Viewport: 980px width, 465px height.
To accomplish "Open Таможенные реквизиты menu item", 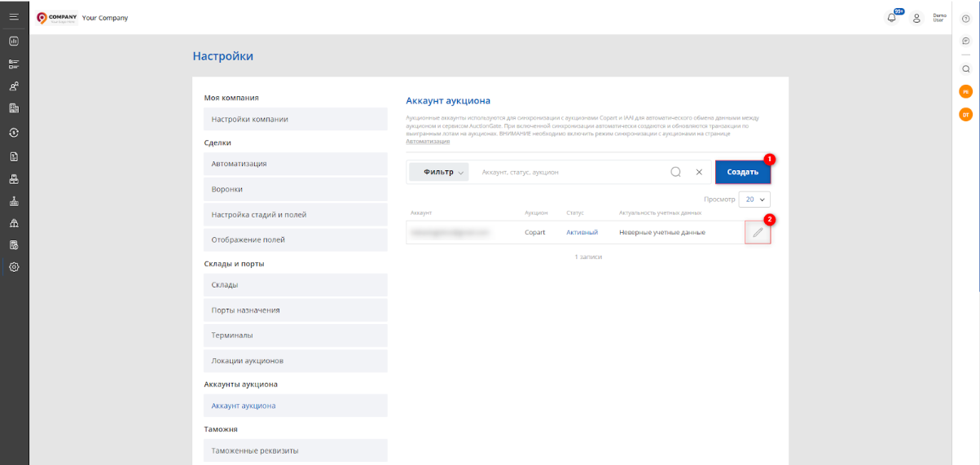I will tap(295, 450).
